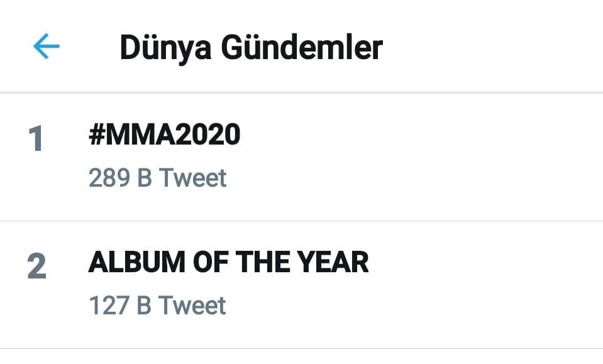Viewport: 603px width, 364px height.
Task: Click the Dünya Gündemler page title
Action: pos(251,48)
